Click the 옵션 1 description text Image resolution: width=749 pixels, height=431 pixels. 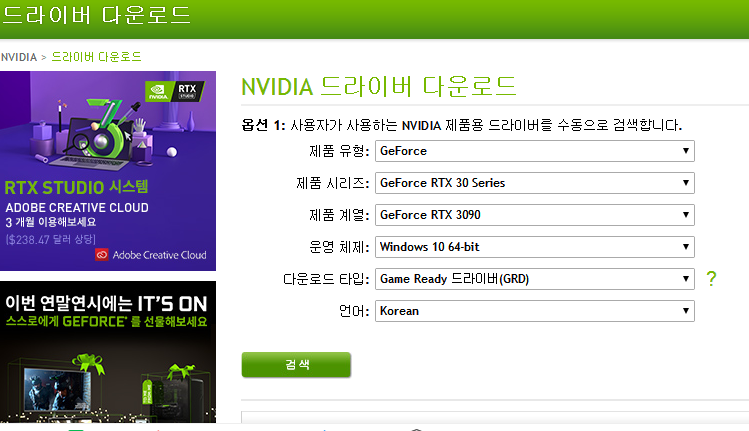coord(461,125)
